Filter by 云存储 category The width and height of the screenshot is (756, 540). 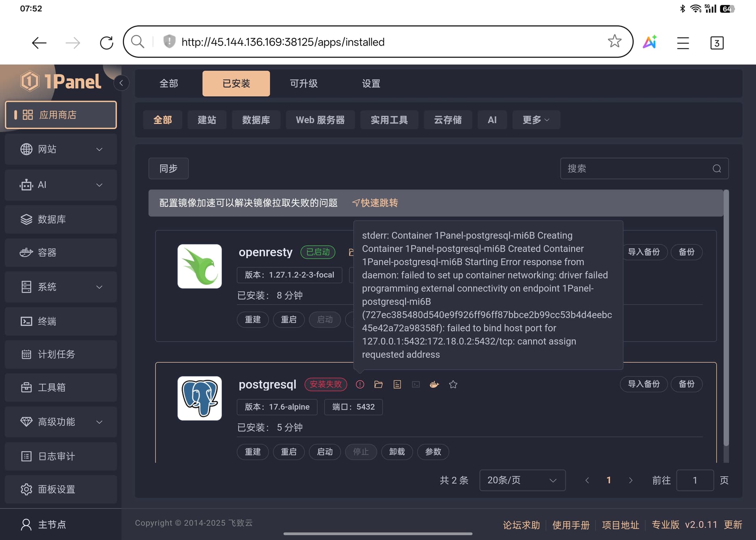pos(448,120)
